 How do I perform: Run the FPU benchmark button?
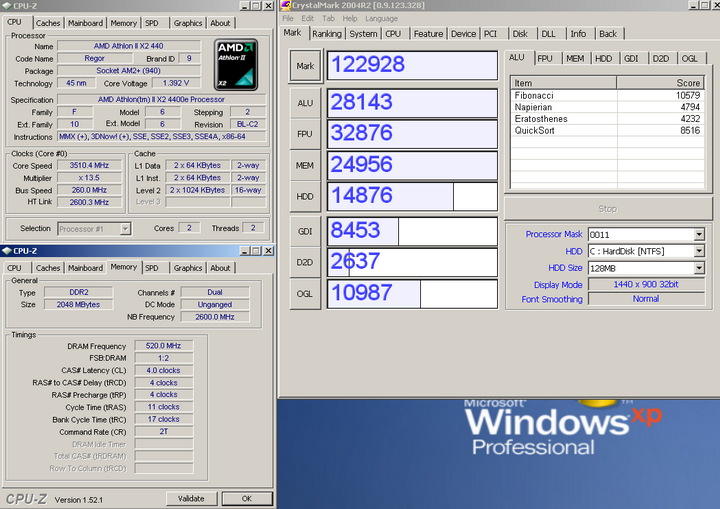(x=305, y=134)
